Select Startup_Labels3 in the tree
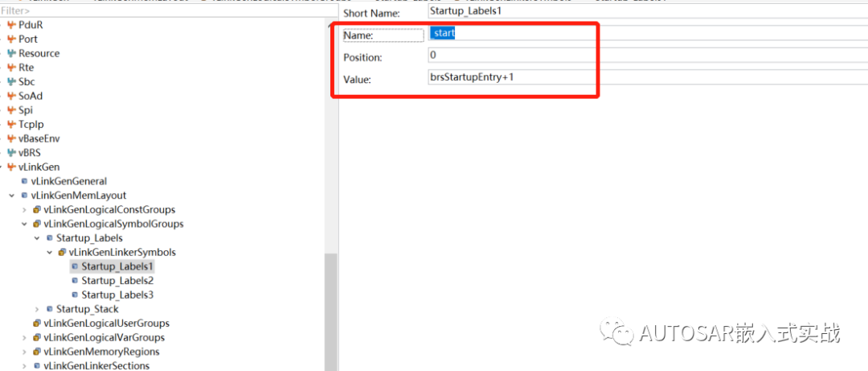Screen dimensions: 868x371 click(x=117, y=295)
